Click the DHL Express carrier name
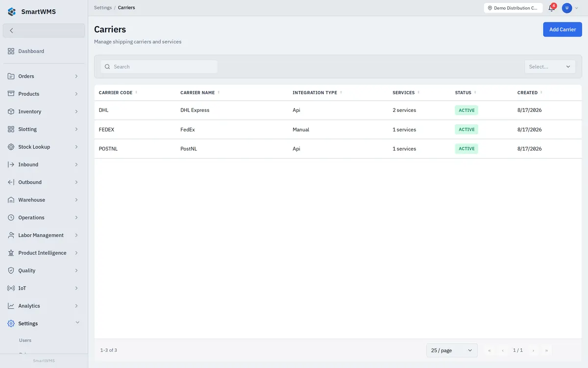 [x=195, y=110]
